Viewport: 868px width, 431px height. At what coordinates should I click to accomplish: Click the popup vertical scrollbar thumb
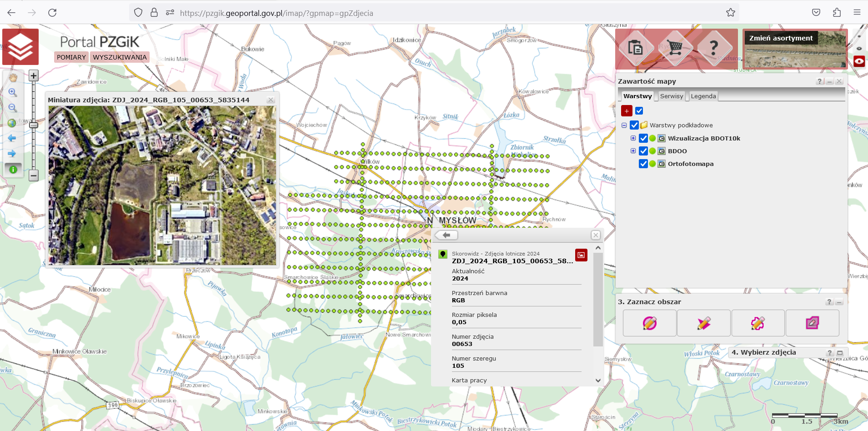pyautogui.click(x=598, y=300)
